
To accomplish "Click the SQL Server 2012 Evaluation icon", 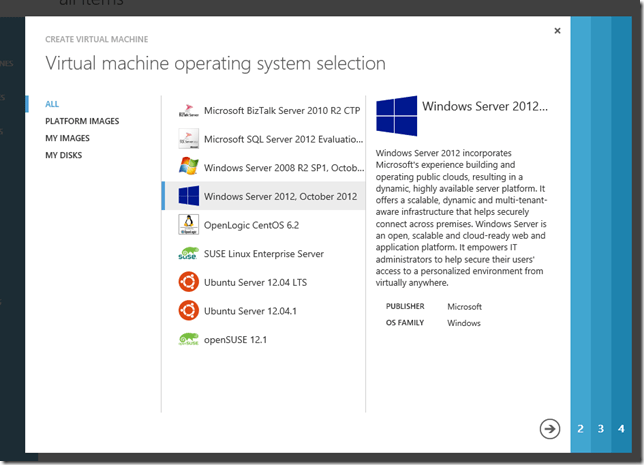I will point(187,139).
